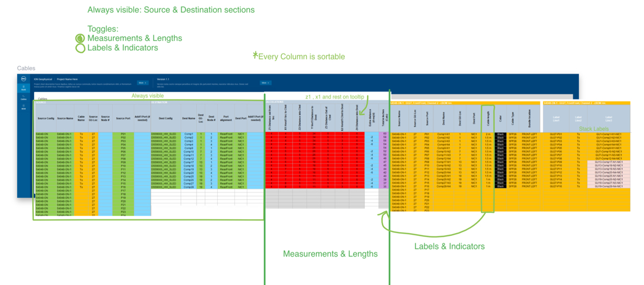
Task: Select the Labels & Indicators radio toggle
Action: click(80, 48)
